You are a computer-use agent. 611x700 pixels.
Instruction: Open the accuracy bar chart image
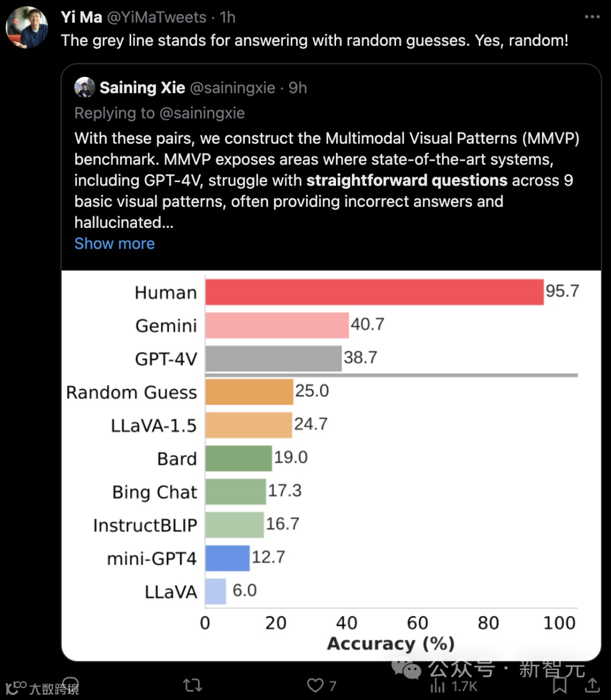[331, 465]
